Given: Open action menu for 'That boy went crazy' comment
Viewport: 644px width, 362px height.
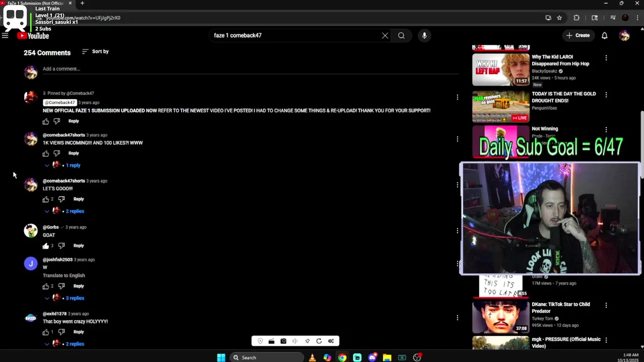Looking at the screenshot, I should [x=457, y=317].
